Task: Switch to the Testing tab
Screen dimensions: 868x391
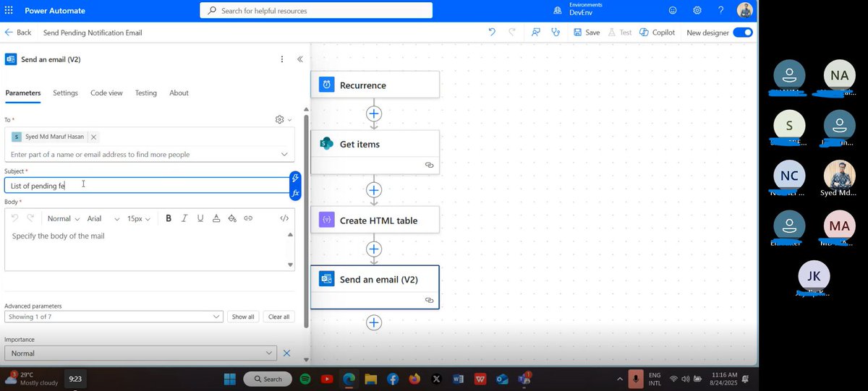Action: pyautogui.click(x=145, y=93)
